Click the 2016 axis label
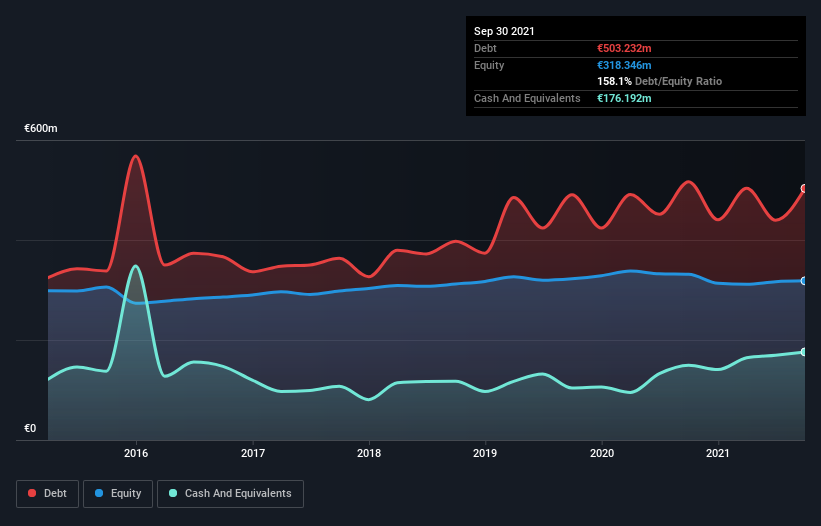Screen dimensions: 821x526 coord(136,453)
